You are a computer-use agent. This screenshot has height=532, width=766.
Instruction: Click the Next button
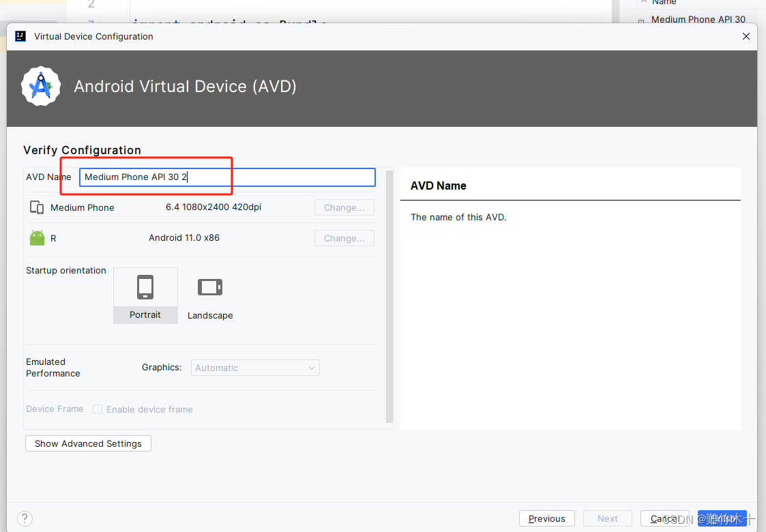pyautogui.click(x=607, y=518)
